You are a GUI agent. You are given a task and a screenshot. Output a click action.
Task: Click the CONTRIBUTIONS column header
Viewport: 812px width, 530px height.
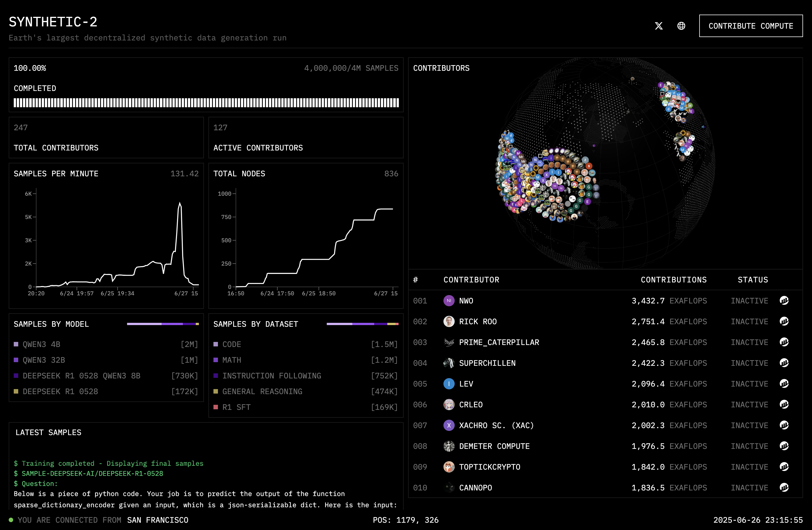tap(673, 280)
